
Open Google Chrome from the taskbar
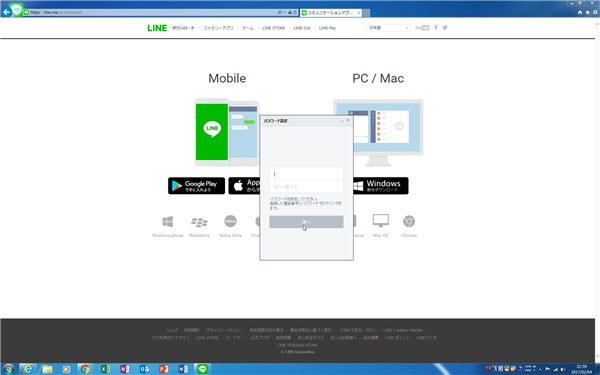point(85,369)
